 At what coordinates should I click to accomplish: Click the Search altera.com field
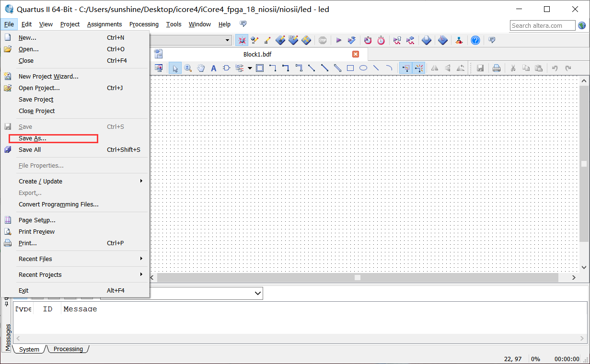(542, 25)
